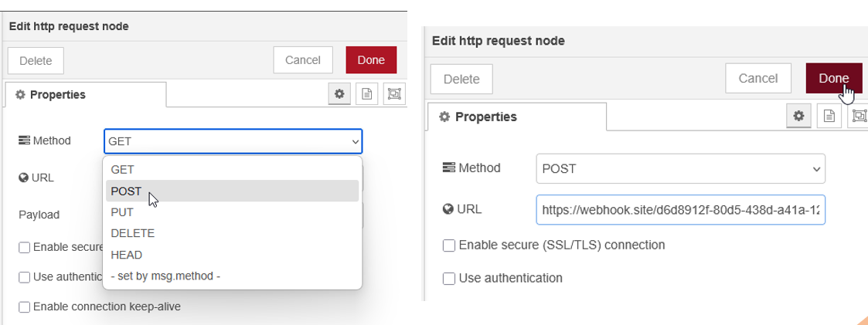Enable connection keep-alive checkbox
Viewport: 868px width, 325px height.
(x=25, y=307)
